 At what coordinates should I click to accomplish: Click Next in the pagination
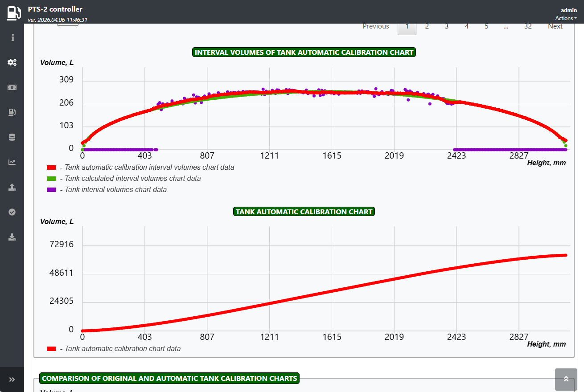(x=555, y=27)
